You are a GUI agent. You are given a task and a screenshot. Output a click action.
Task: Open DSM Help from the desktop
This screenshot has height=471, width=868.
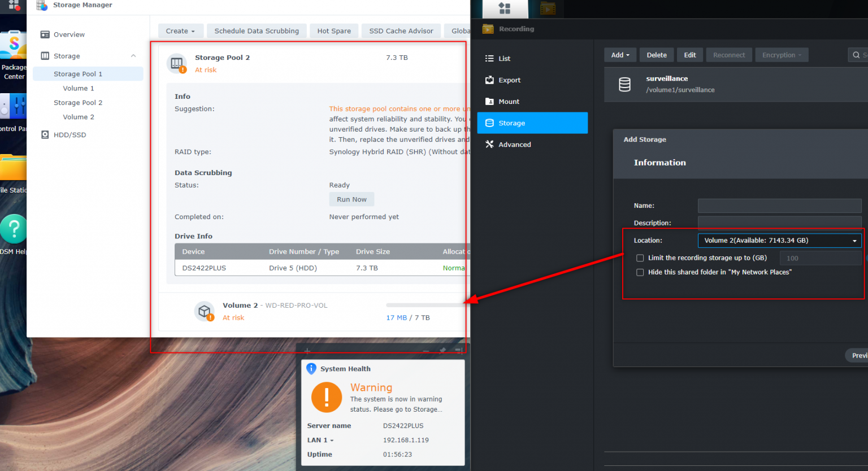(12, 229)
